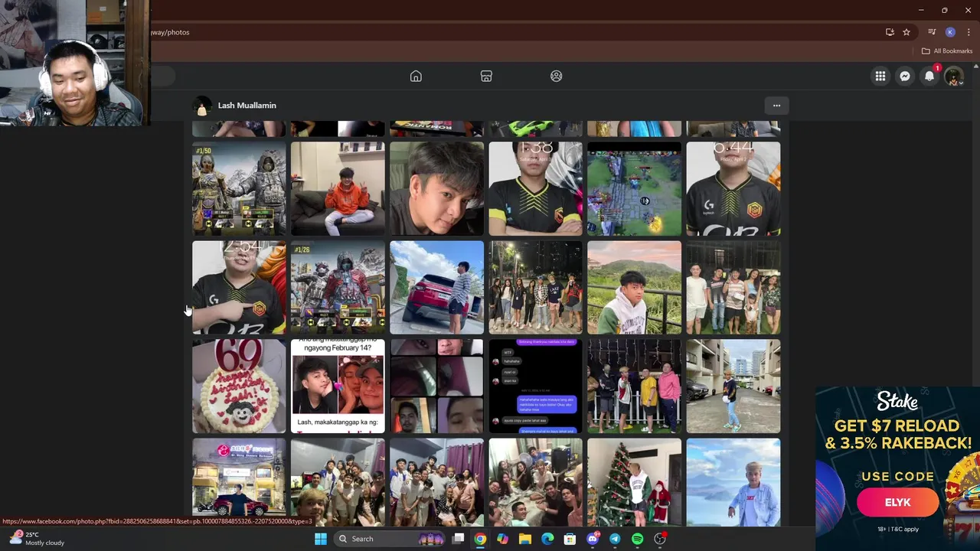Viewport: 980px width, 551px height.
Task: Open File Explorer from the taskbar
Action: pyautogui.click(x=525, y=539)
